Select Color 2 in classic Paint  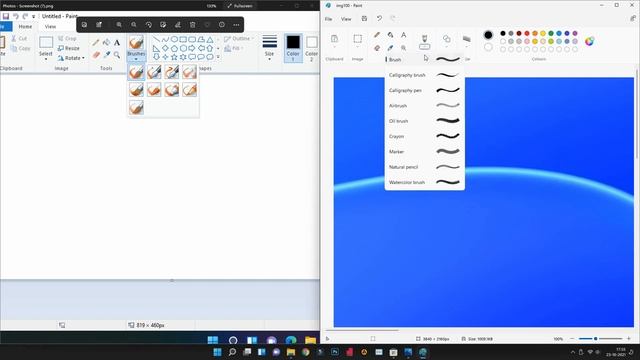coord(311,48)
